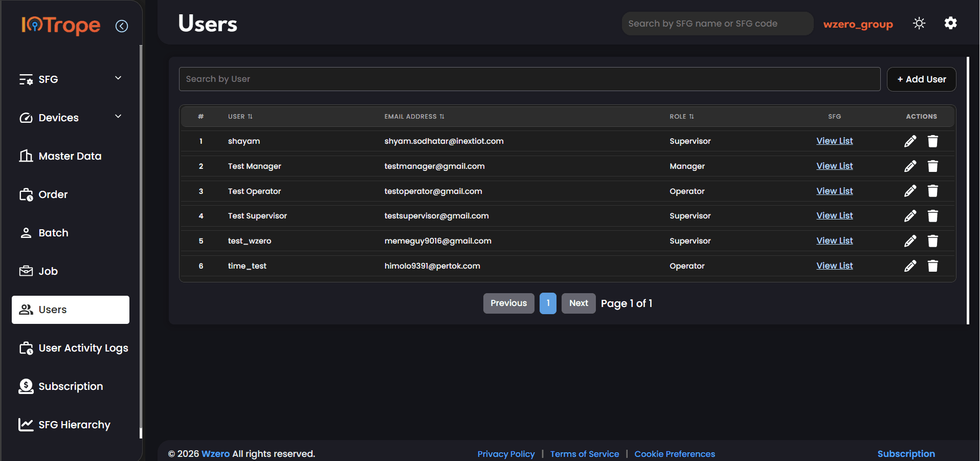980x461 pixels.
Task: Click the Subscription dollar icon
Action: point(26,386)
